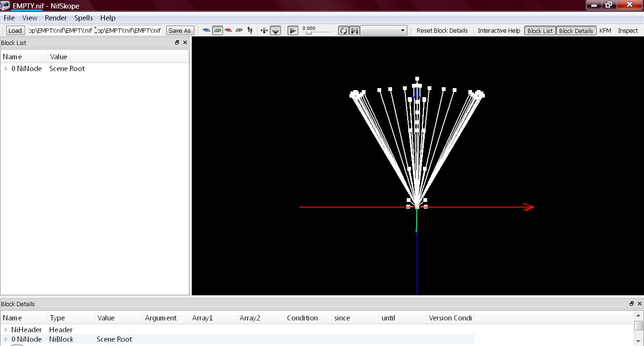
Task: Click the switch animation step icon
Action: click(x=354, y=30)
